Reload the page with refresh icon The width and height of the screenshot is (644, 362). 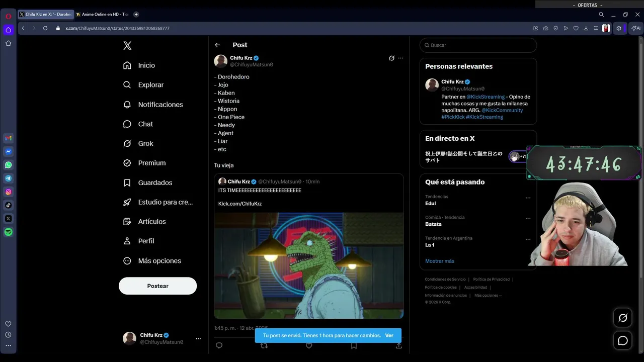pos(45,28)
